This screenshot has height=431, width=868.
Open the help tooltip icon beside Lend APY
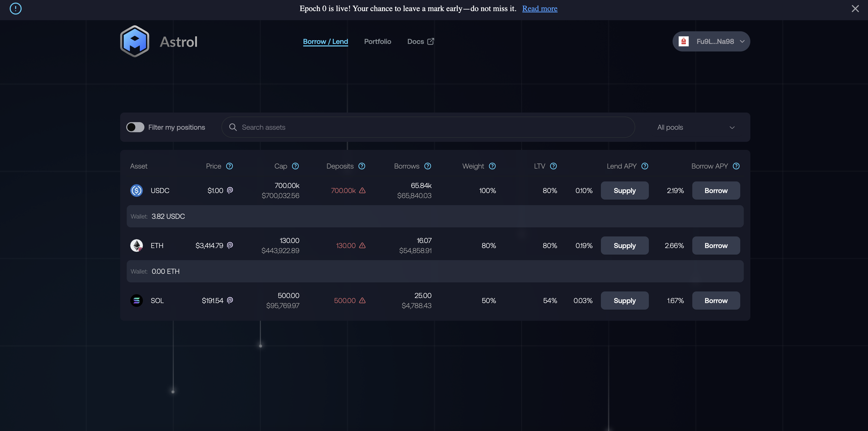click(x=645, y=166)
